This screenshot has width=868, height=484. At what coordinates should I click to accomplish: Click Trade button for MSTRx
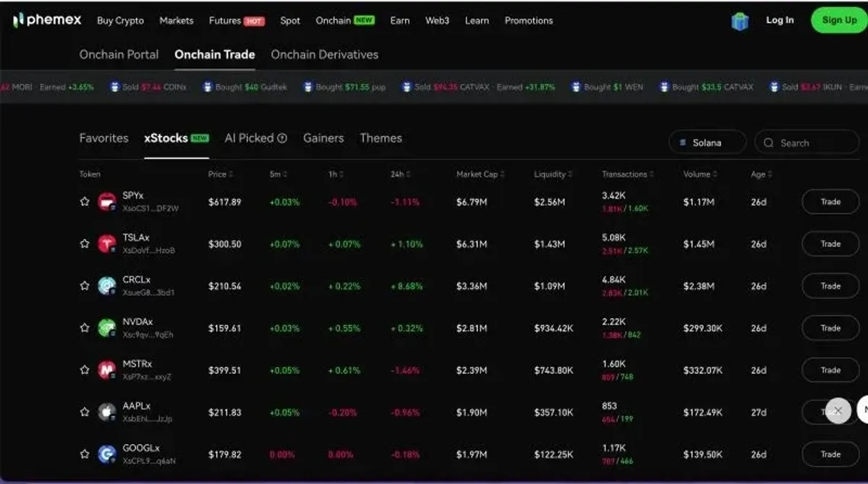coord(830,370)
